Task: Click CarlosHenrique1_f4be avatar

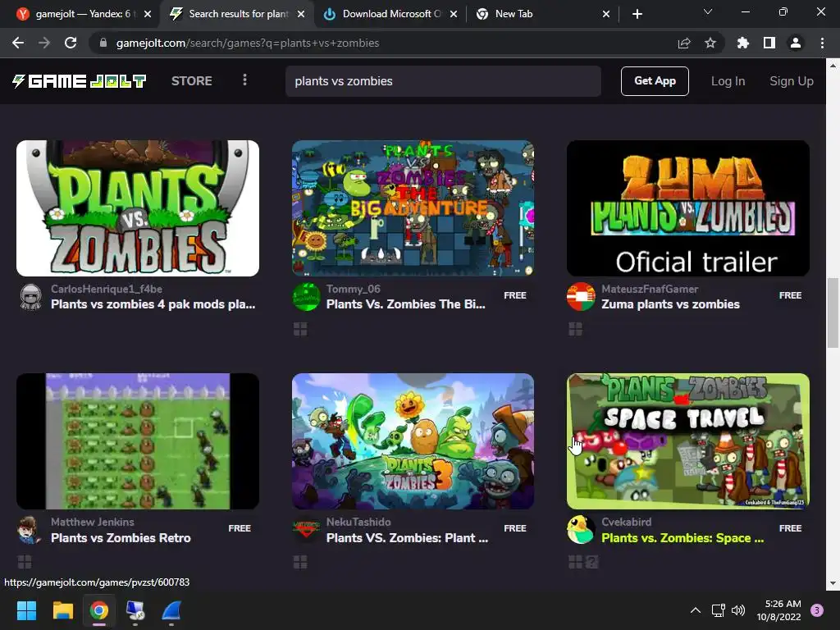Action: click(30, 297)
